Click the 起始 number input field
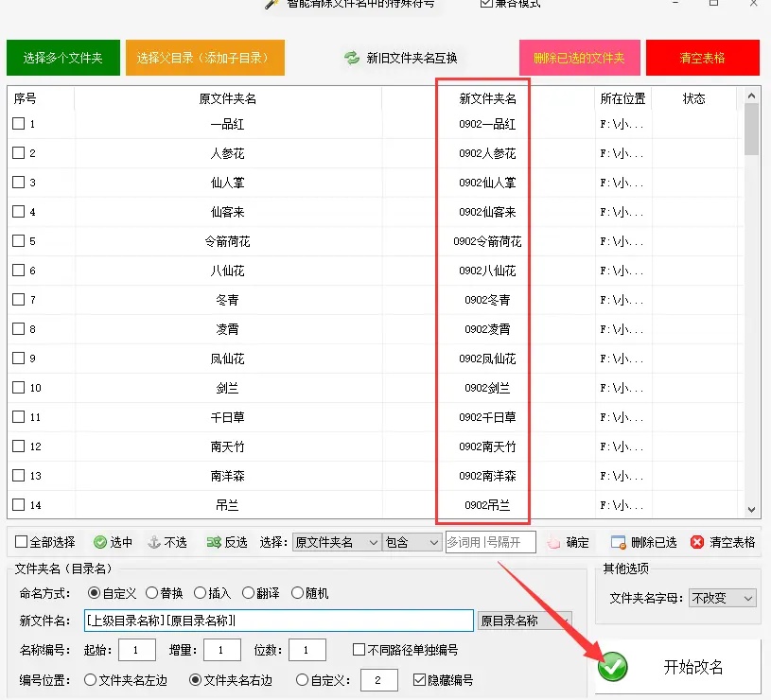This screenshot has height=700, width=771. [x=137, y=650]
